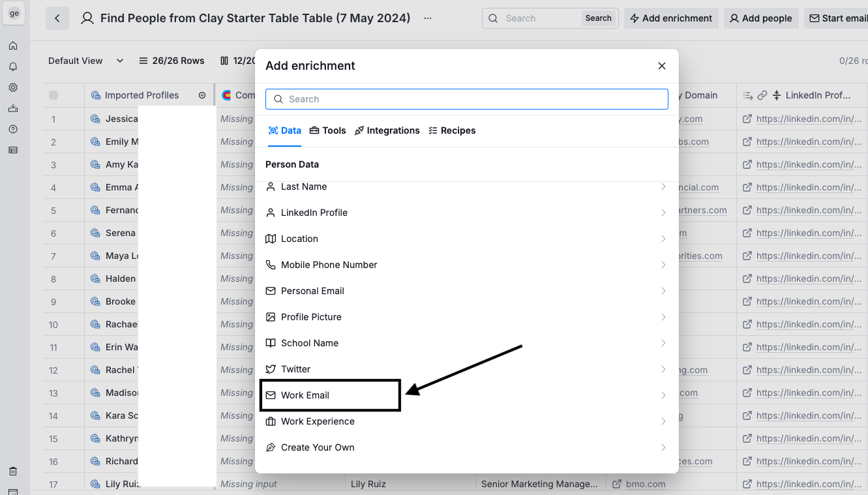The height and width of the screenshot is (495, 868).
Task: Expand the Profile Picture option
Action: [466, 317]
